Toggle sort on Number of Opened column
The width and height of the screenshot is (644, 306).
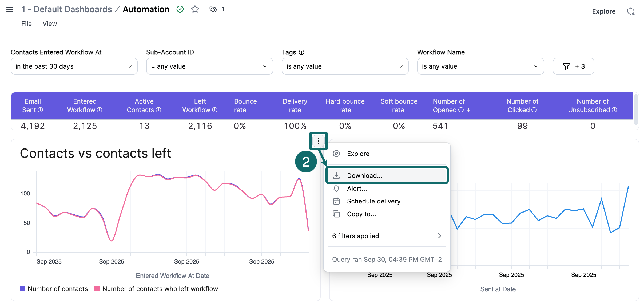coord(468,110)
